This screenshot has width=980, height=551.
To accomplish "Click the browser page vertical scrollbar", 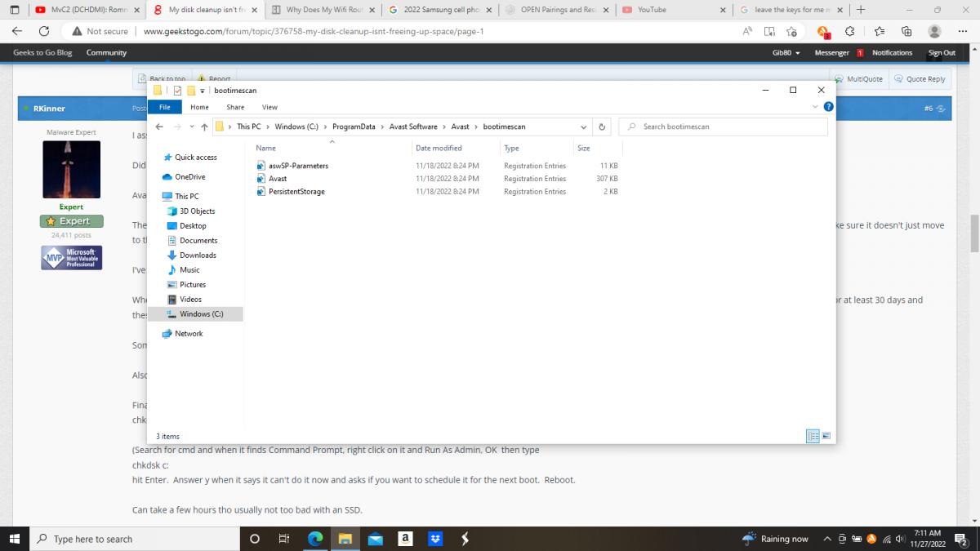I will pos(974,233).
